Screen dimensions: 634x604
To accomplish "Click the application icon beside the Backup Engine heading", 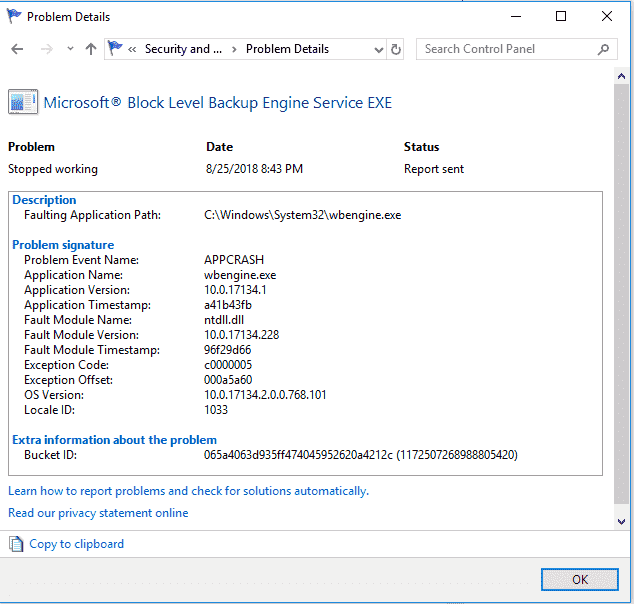I will tap(22, 102).
